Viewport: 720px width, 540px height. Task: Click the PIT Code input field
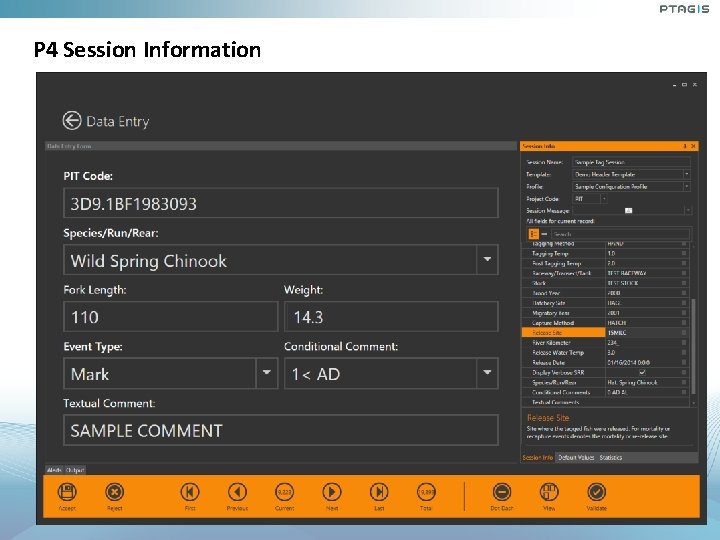point(281,203)
